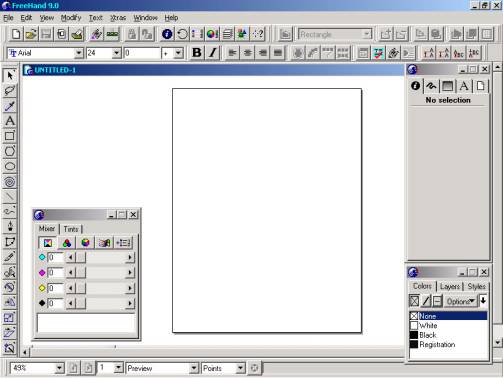Open the Preview mode dropdown
Screen dimensions: 503x378
point(194,368)
